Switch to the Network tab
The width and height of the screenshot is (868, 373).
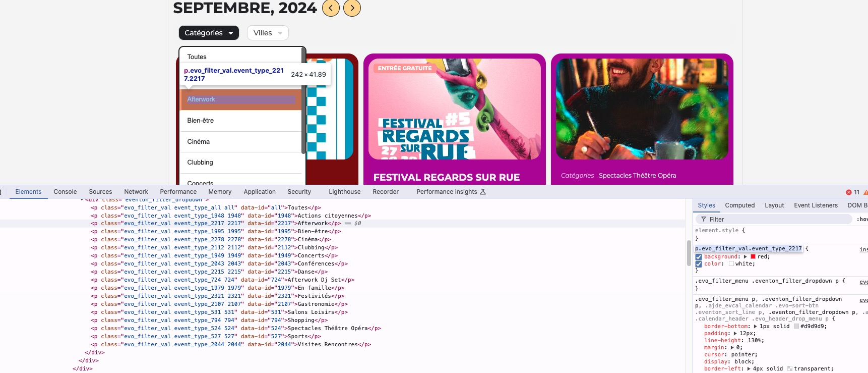[x=136, y=192]
